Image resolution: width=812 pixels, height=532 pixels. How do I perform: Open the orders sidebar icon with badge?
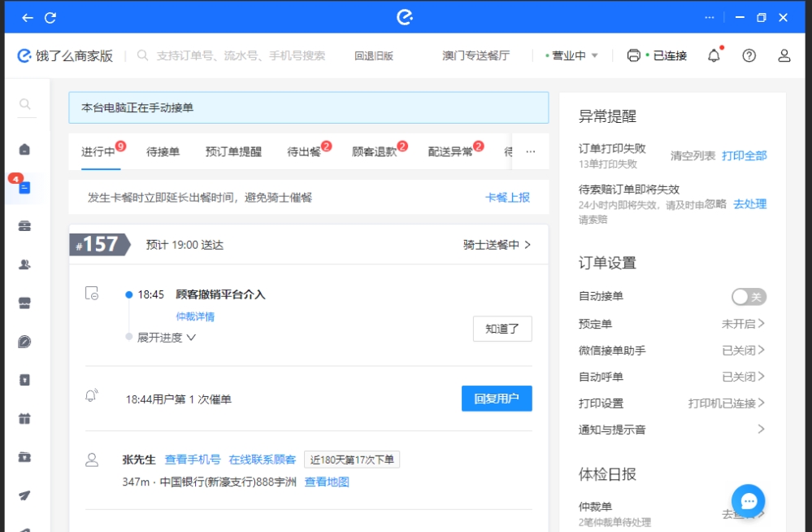click(25, 188)
